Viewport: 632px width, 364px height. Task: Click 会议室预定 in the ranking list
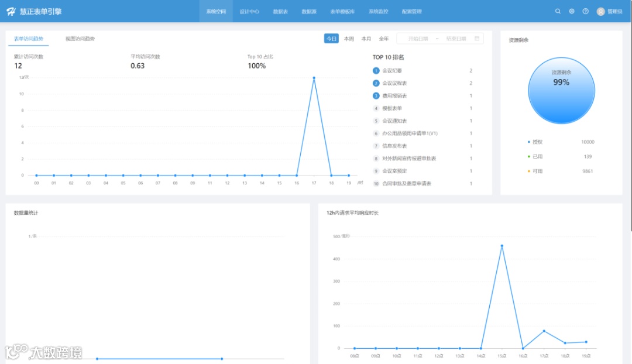pos(394,171)
